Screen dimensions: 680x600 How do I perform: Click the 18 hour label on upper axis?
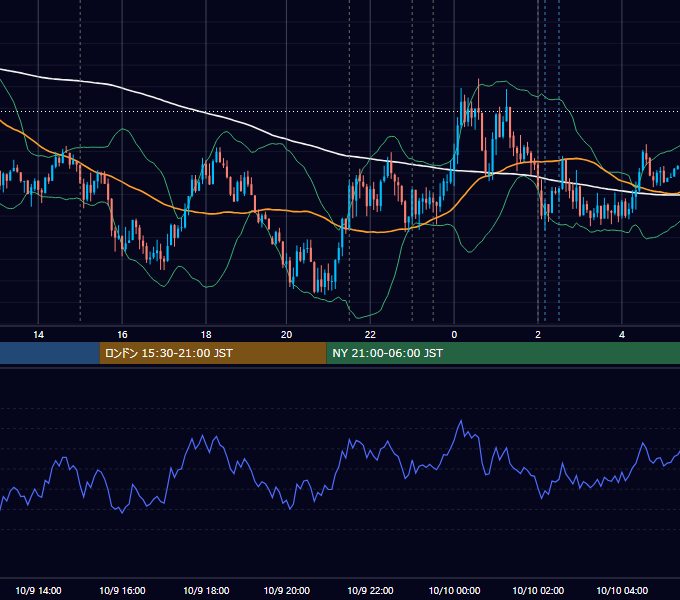[x=206, y=335]
